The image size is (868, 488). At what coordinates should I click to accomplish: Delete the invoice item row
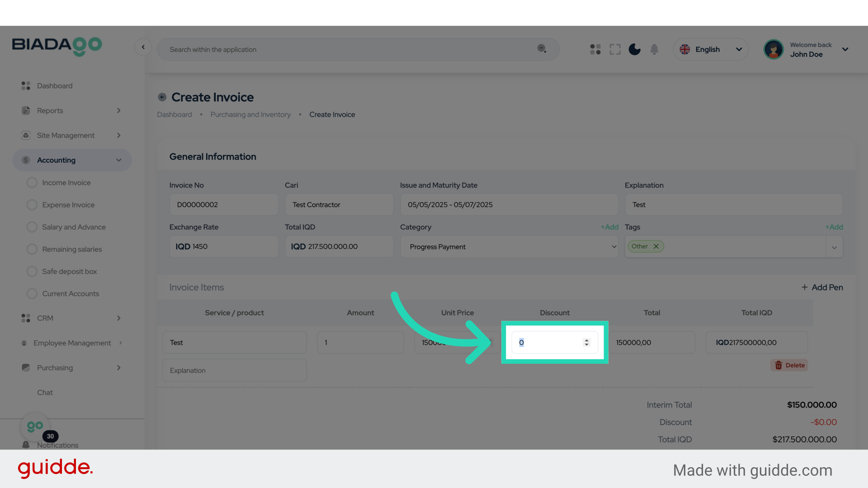[789, 365]
